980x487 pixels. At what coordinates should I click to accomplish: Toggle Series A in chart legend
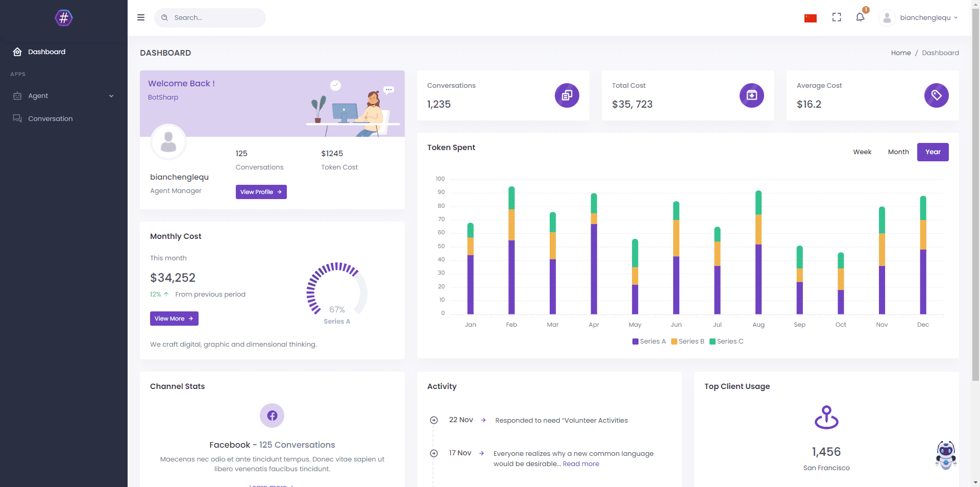[x=649, y=342]
